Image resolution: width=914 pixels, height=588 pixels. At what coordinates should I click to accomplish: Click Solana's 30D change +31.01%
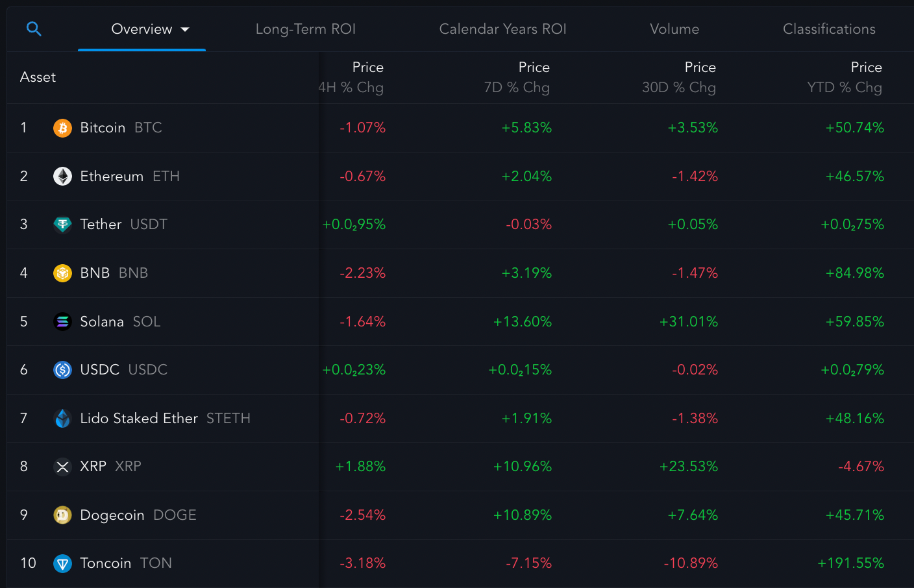pos(689,322)
